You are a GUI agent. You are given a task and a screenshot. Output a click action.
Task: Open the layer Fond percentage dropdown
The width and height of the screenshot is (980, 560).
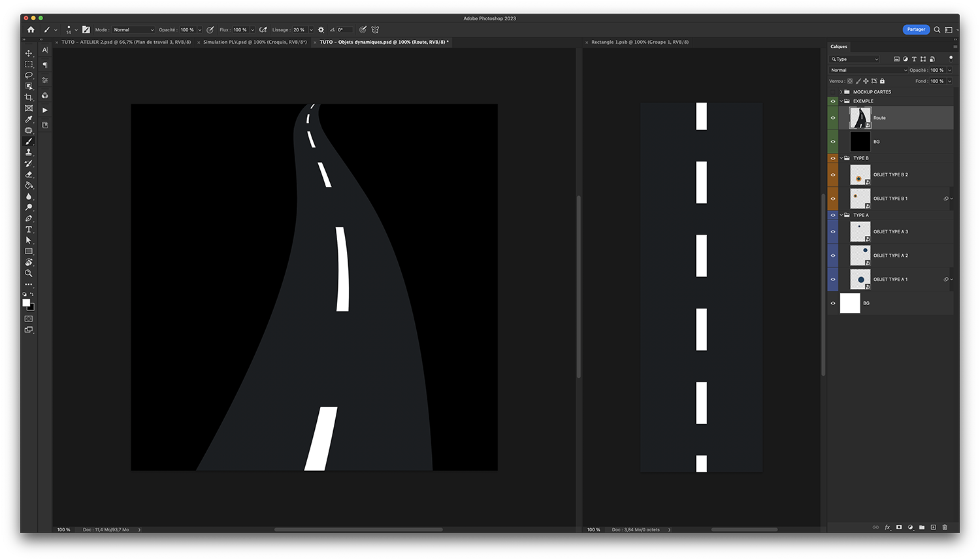(949, 81)
